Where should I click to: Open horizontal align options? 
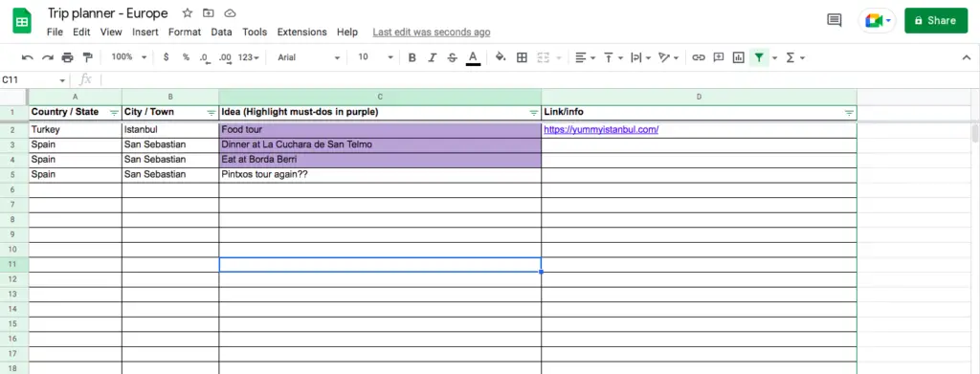pos(585,57)
